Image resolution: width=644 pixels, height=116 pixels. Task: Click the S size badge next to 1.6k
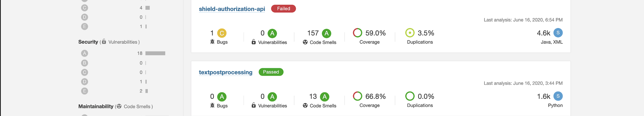(x=558, y=96)
